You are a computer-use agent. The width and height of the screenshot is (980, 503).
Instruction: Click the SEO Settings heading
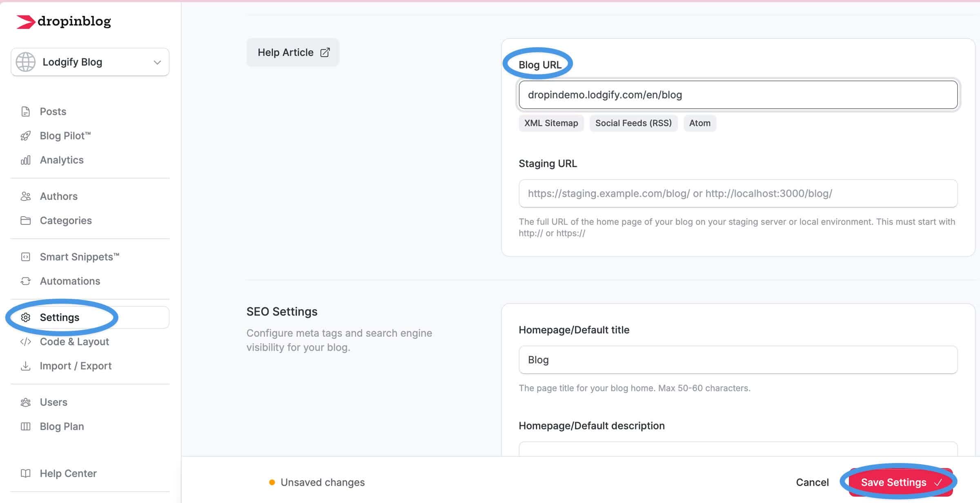click(x=282, y=311)
